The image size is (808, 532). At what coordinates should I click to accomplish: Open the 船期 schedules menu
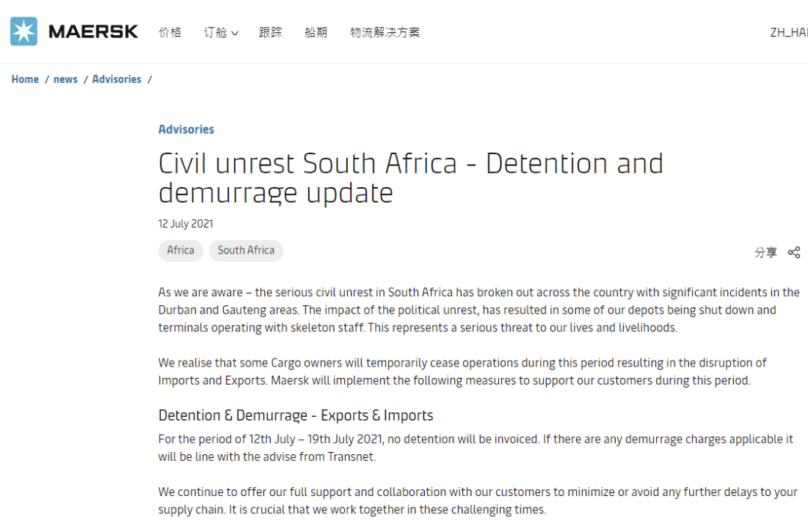tap(316, 32)
